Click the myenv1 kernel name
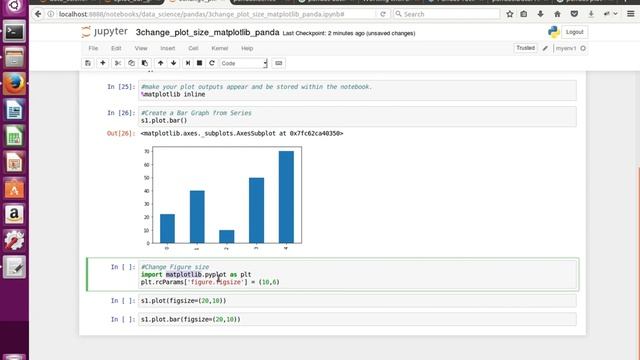The height and width of the screenshot is (360, 640). pos(566,48)
